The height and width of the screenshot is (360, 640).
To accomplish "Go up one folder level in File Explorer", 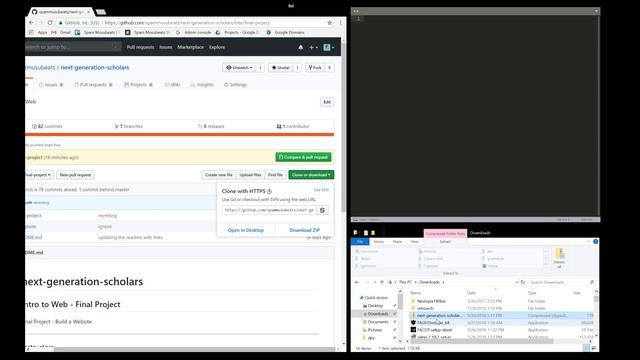I will click(x=382, y=282).
